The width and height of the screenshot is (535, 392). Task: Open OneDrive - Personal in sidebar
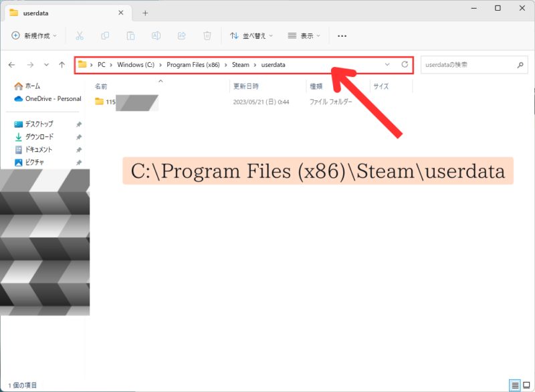(47, 99)
